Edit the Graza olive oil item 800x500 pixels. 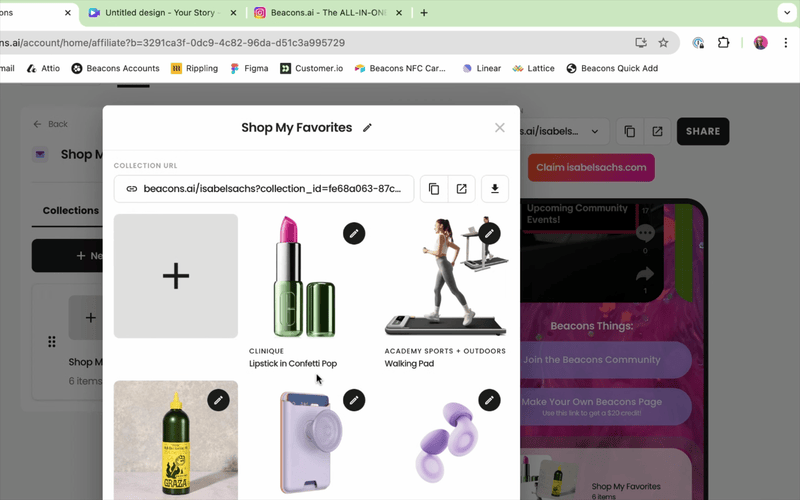click(x=218, y=400)
